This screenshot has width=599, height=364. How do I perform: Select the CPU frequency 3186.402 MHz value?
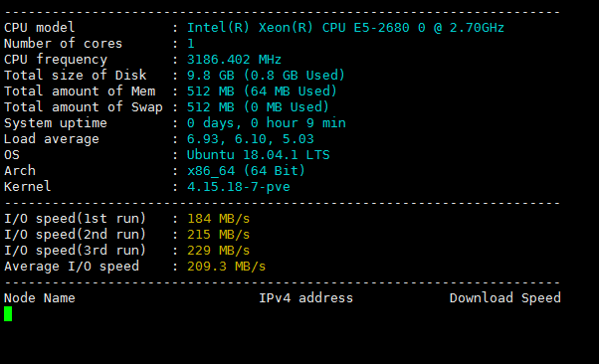234,60
